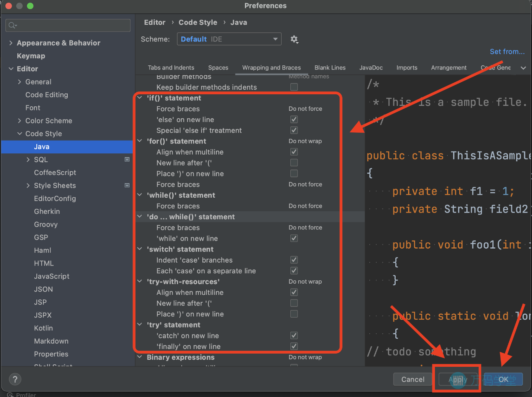Toggle 'catch' on new line checkbox
This screenshot has width=532, height=397.
[294, 335]
